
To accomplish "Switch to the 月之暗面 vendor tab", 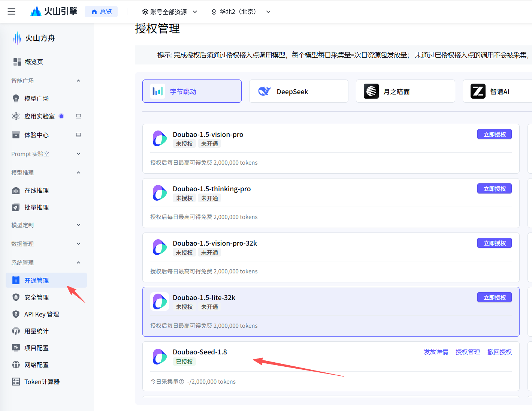I will (x=405, y=91).
